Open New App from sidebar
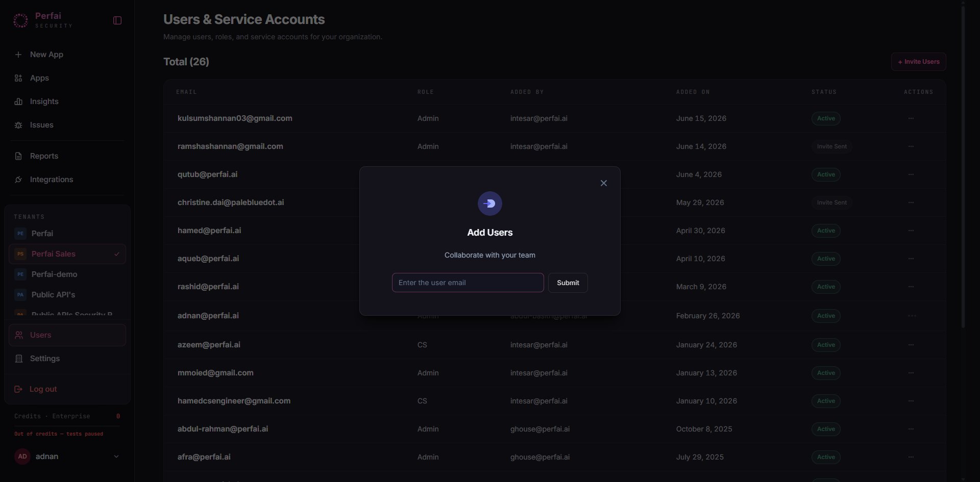The height and width of the screenshot is (482, 980). [x=67, y=55]
